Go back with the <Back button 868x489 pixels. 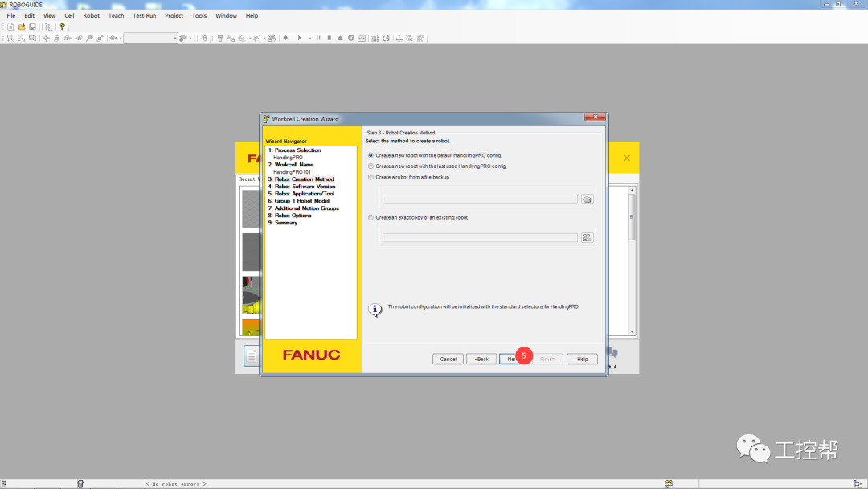[x=481, y=359]
